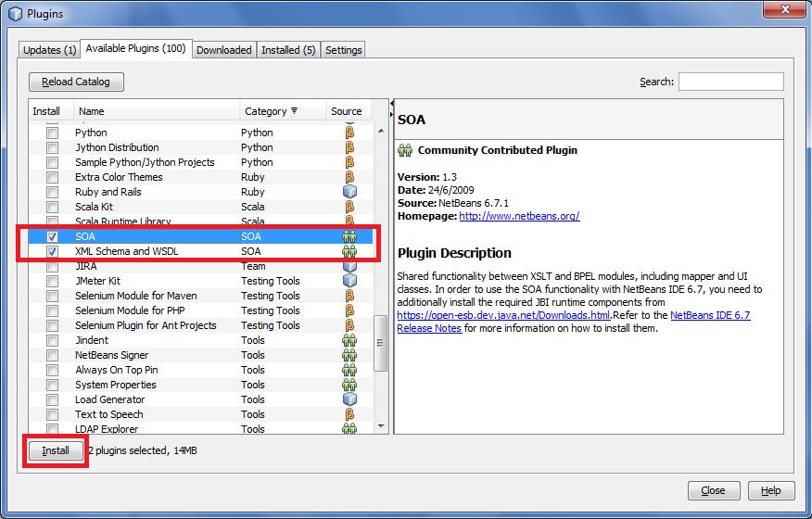812x519 pixels.
Task: Click community icon for Always On Top Pin
Action: coord(349,370)
